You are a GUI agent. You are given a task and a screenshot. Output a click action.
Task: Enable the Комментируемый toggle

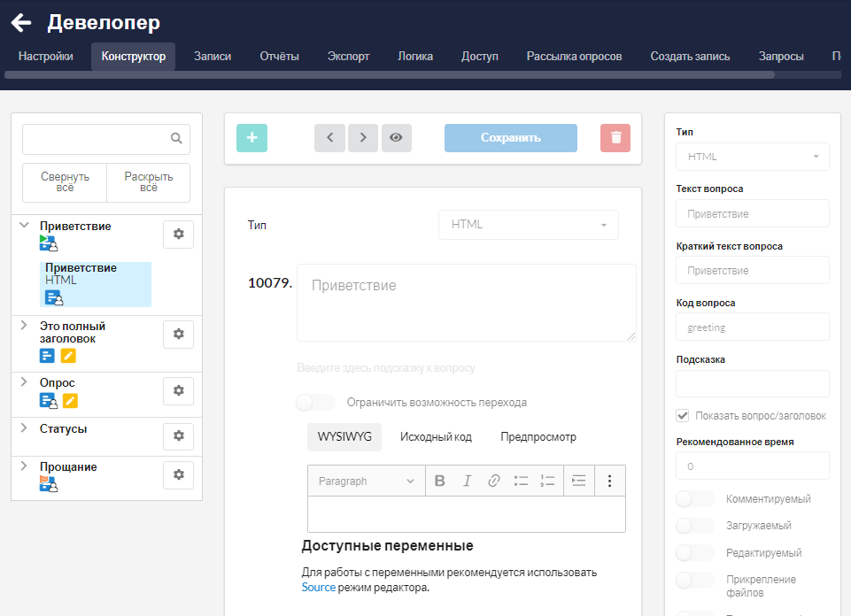coord(694,498)
